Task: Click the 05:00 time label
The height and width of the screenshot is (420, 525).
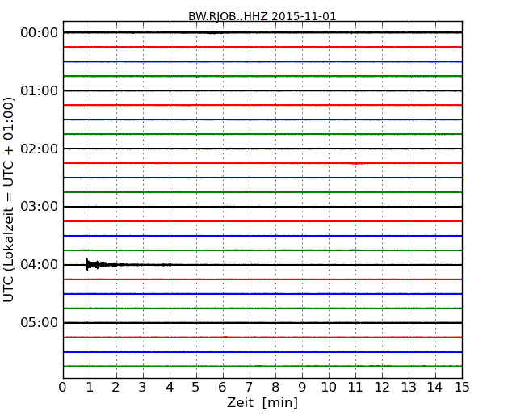Action: click(x=40, y=322)
